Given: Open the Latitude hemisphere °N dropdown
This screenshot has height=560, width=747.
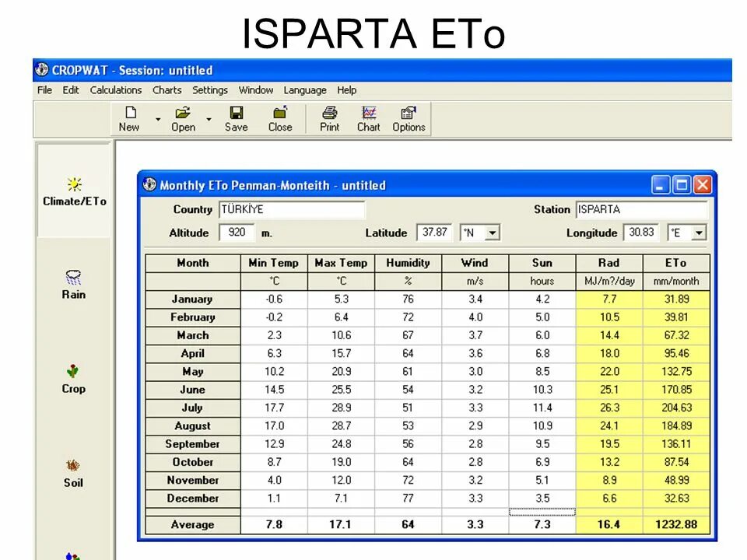Looking at the screenshot, I should point(493,233).
